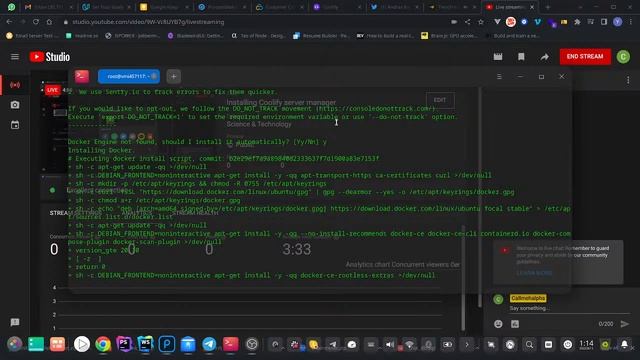Image resolution: width=640 pixels, height=360 pixels.
Task: Open the Stream tab in Studio sidebar
Action: (x=15, y=85)
